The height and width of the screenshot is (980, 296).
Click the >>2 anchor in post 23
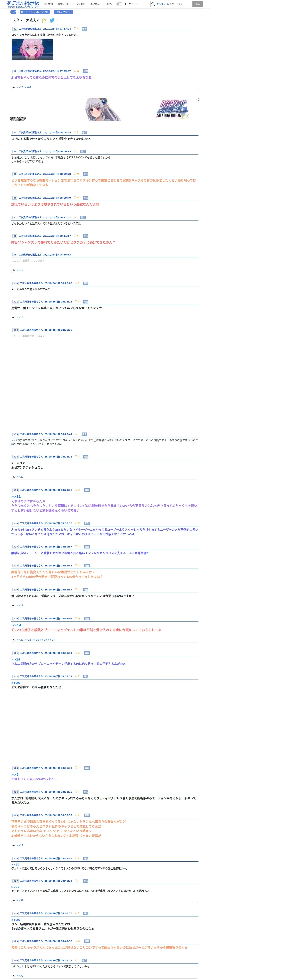click(15, 774)
